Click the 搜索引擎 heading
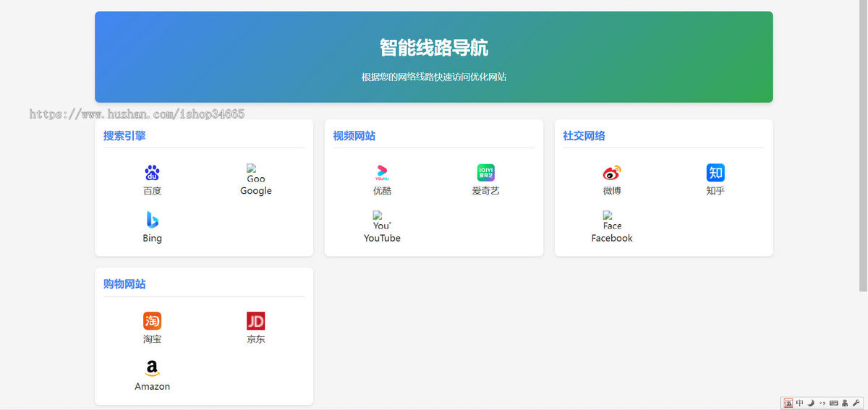This screenshot has width=868, height=410. (x=124, y=135)
